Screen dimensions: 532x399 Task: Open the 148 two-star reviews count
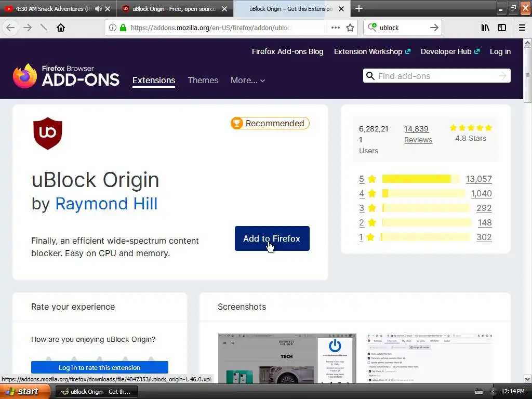click(485, 222)
